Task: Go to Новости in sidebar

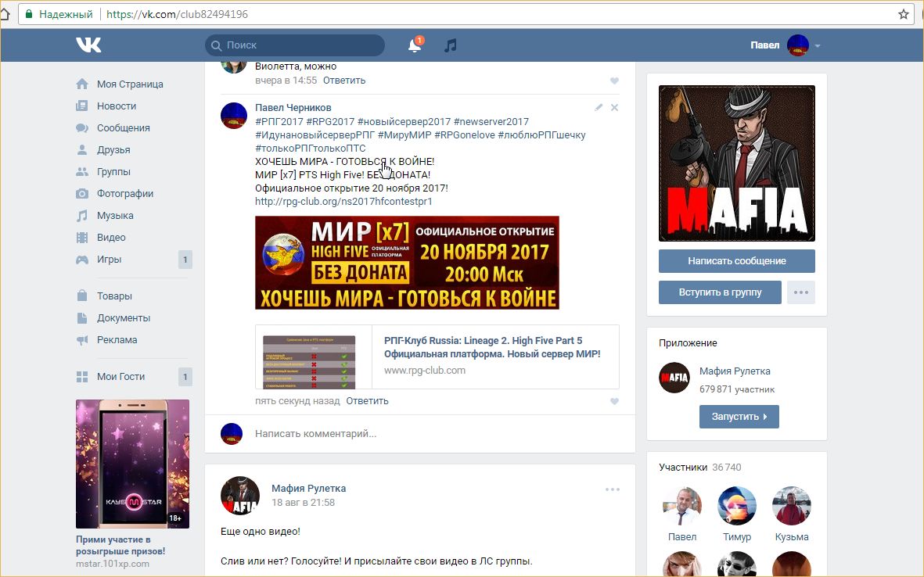Action: (117, 106)
